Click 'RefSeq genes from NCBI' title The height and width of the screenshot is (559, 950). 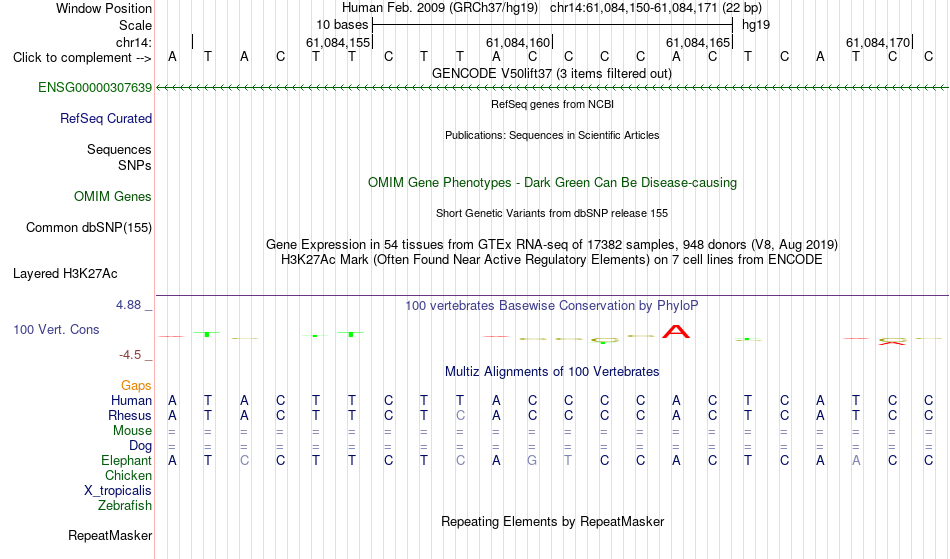click(552, 104)
